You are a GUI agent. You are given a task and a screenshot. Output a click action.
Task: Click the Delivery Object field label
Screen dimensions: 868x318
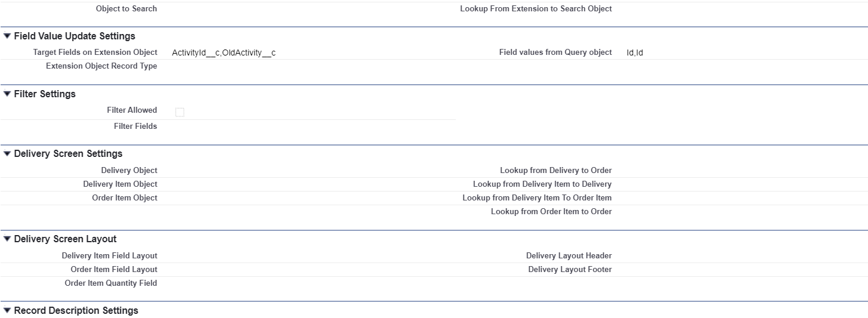[x=129, y=171]
